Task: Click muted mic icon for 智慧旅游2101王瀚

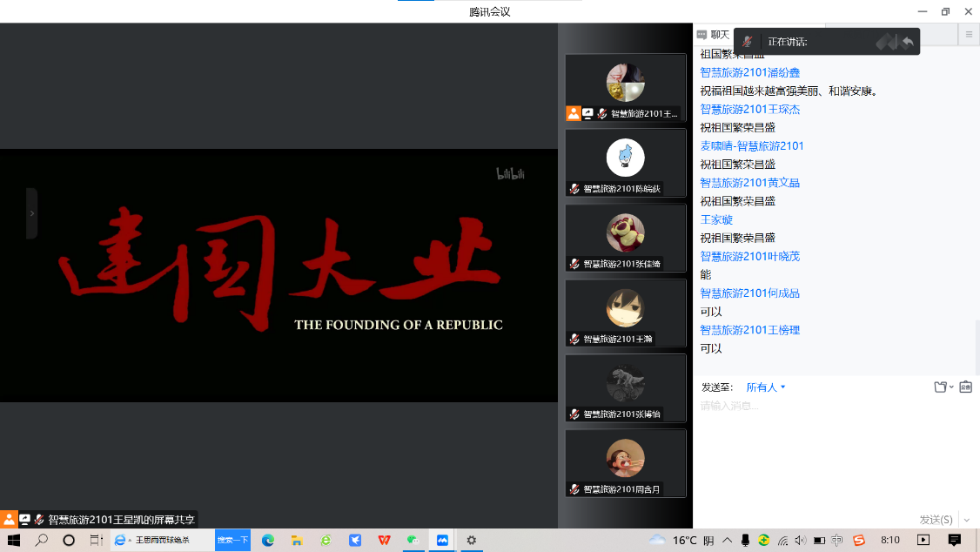Action: pyautogui.click(x=574, y=339)
